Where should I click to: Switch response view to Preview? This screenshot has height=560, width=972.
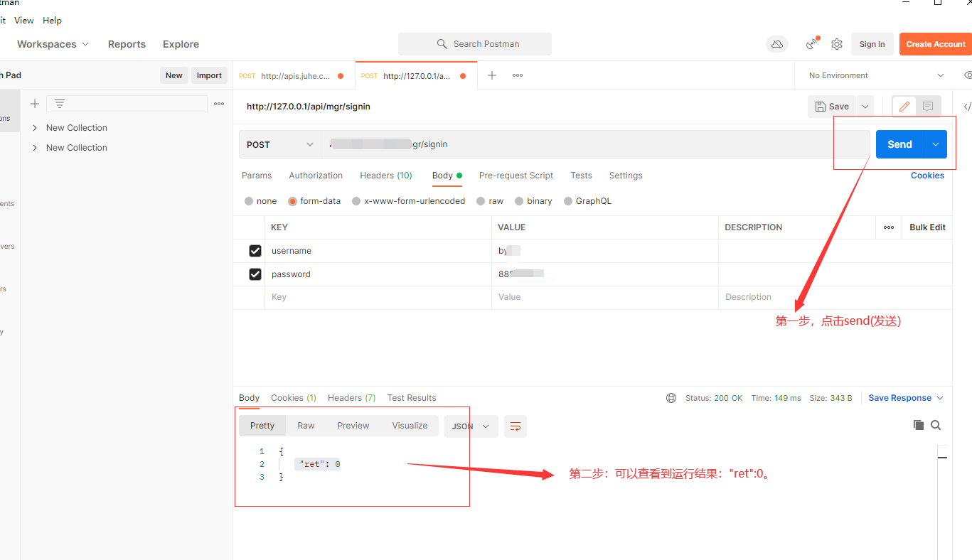click(353, 426)
